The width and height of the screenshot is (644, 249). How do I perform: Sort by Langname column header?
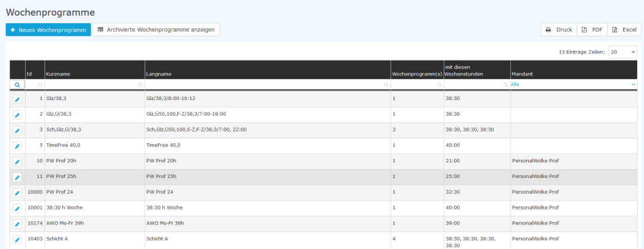268,70
